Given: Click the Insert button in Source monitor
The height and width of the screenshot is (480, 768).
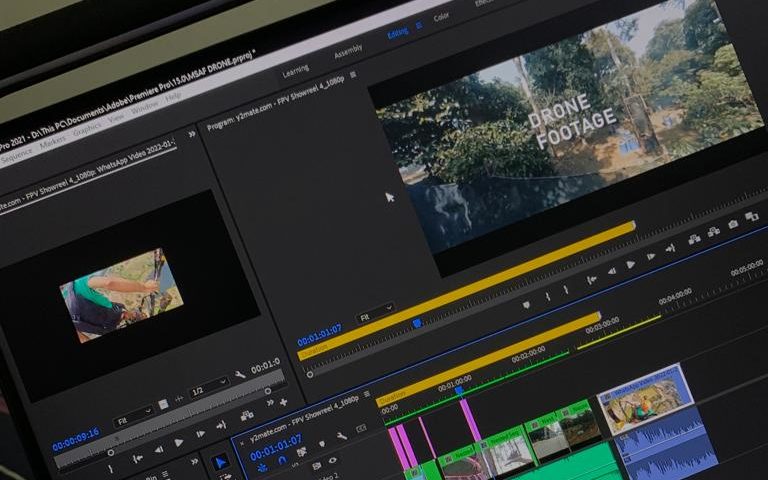Looking at the screenshot, I should [247, 415].
